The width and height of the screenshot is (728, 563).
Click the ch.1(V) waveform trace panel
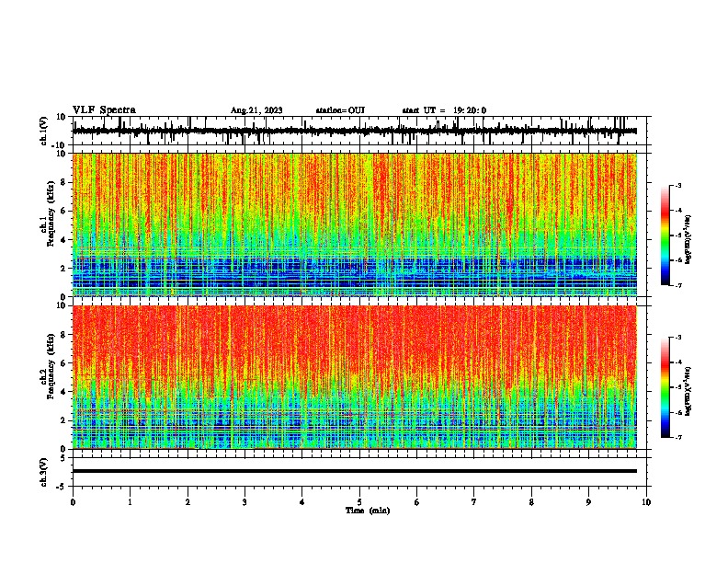[361, 131]
